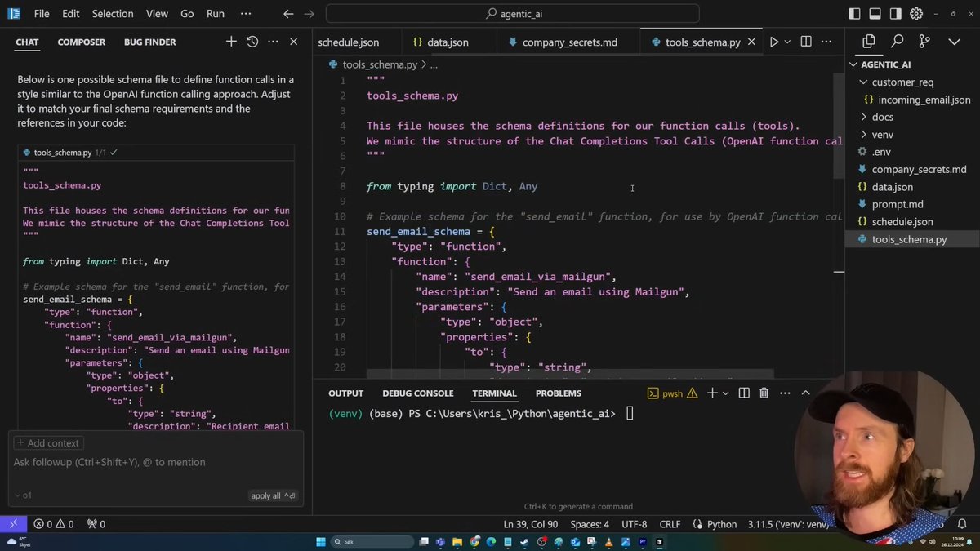Focus the Ask followup input field
The height and width of the screenshot is (551, 980).
point(155,462)
